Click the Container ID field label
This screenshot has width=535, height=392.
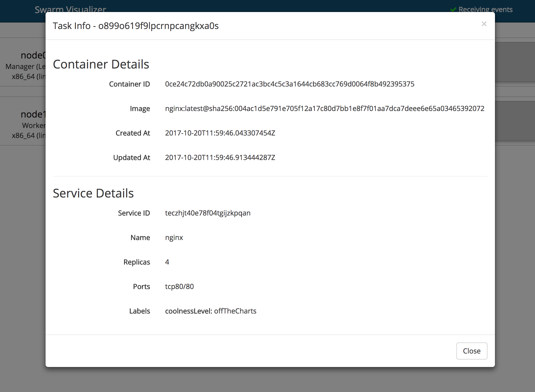click(129, 84)
